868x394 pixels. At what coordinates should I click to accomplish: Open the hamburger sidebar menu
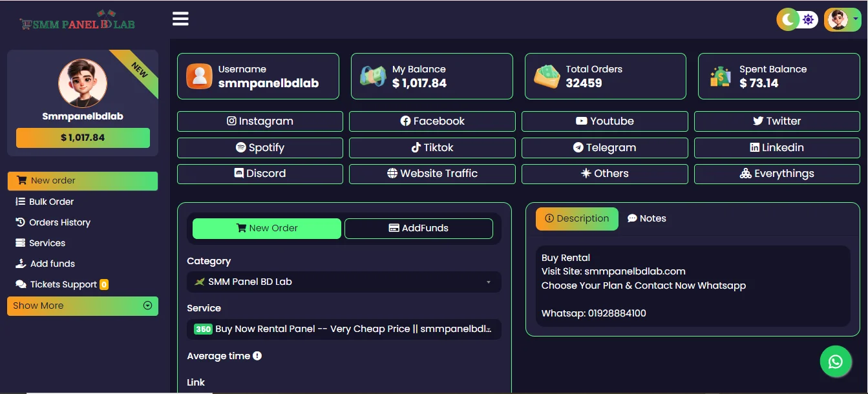tap(180, 19)
